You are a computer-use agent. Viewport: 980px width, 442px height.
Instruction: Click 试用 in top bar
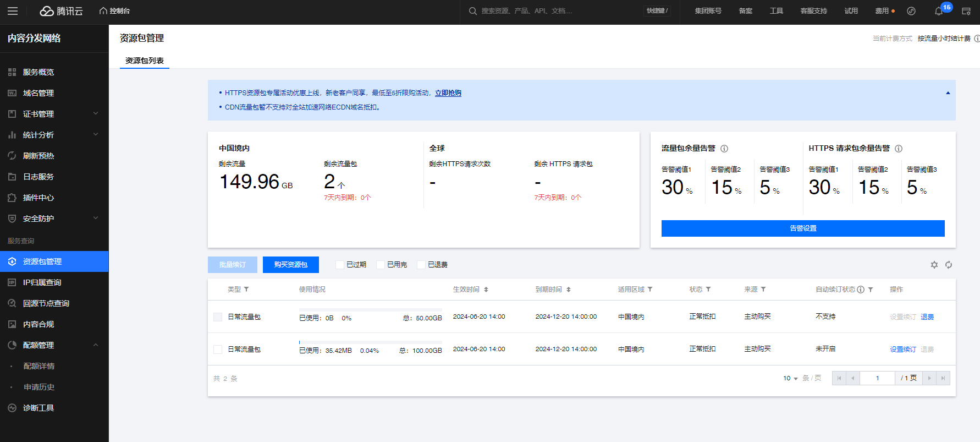point(851,11)
